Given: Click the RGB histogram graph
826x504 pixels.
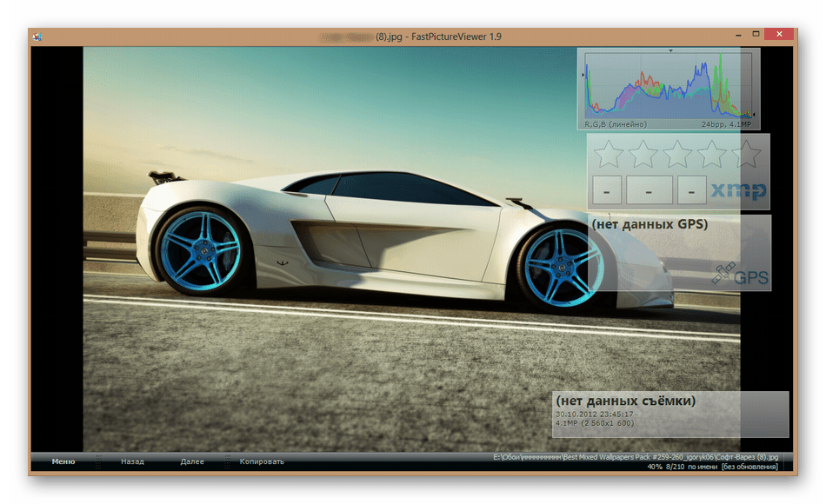Looking at the screenshot, I should (x=668, y=85).
